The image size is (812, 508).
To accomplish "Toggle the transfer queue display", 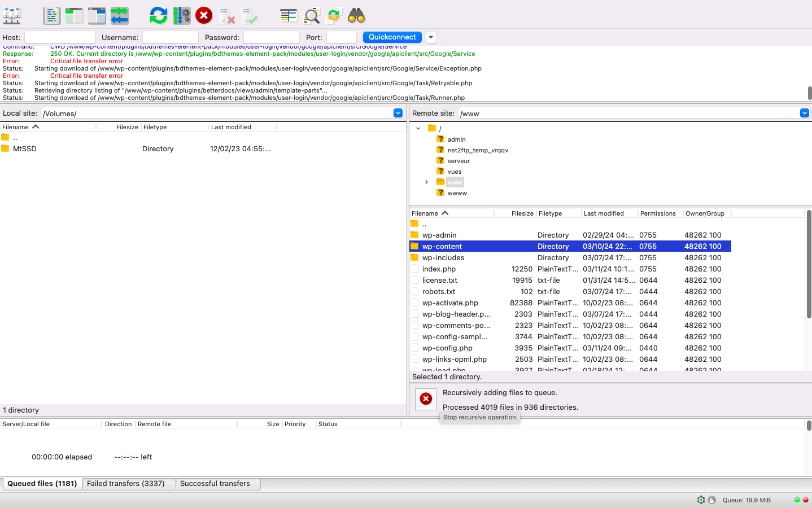I will click(x=119, y=15).
